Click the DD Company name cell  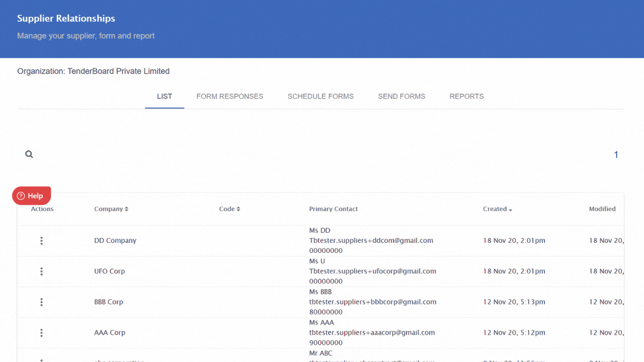coord(115,240)
